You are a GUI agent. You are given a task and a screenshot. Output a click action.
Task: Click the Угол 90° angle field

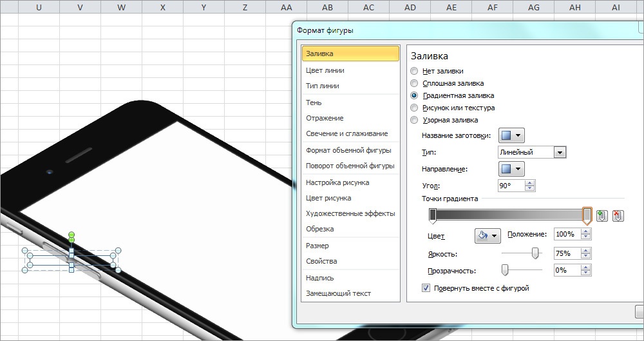[511, 186]
